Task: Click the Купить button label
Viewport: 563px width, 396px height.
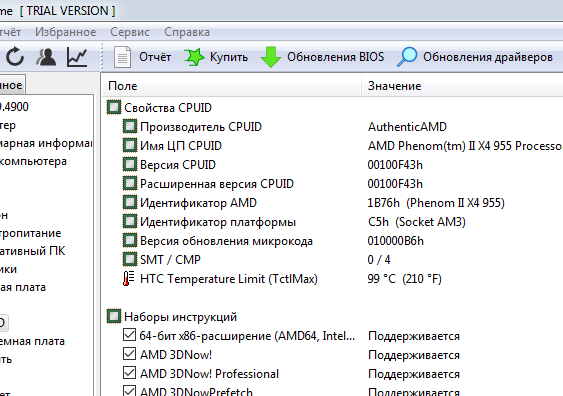Action: 229,57
